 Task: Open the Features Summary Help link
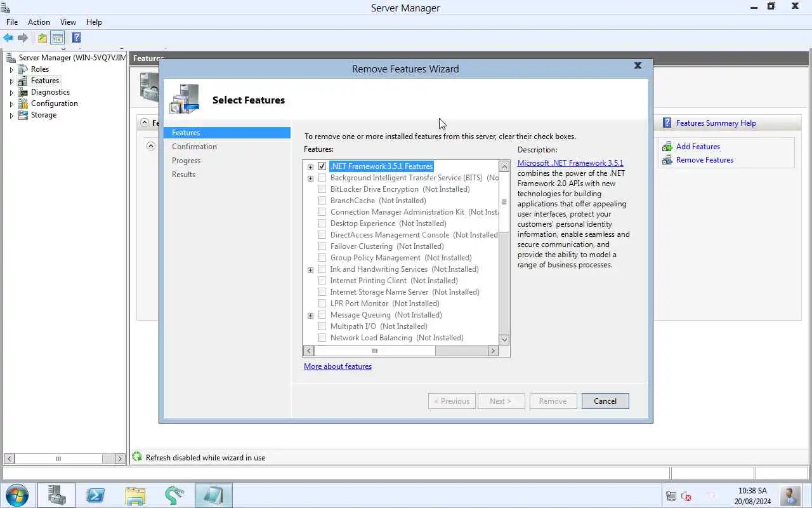click(x=716, y=123)
